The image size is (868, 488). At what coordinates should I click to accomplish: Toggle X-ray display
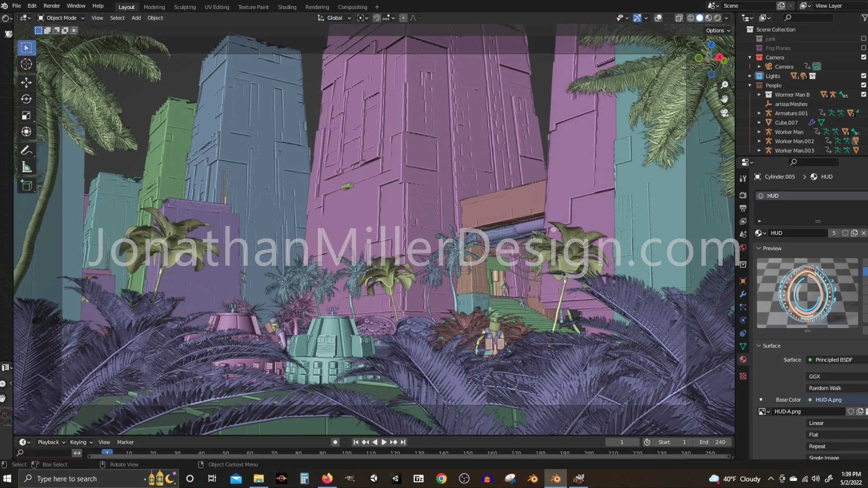[679, 18]
